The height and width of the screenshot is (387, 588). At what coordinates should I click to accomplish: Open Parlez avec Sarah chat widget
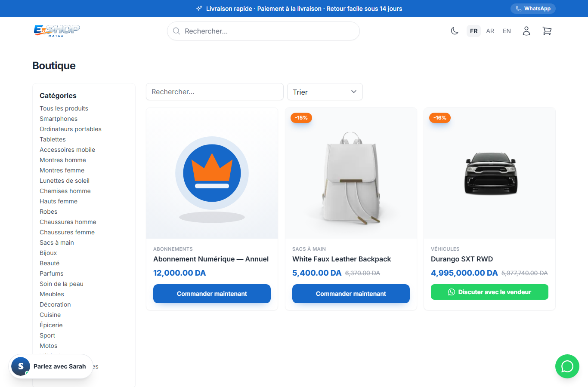click(51, 366)
